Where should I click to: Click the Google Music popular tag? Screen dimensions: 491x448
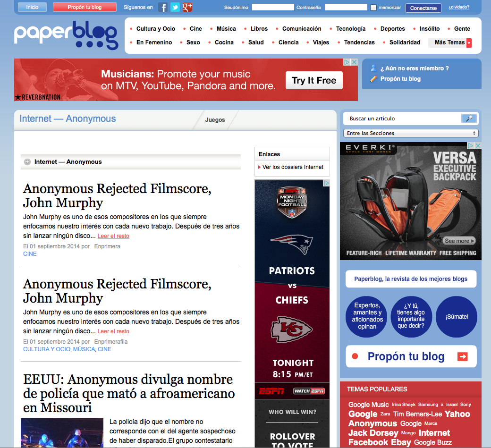[368, 405]
